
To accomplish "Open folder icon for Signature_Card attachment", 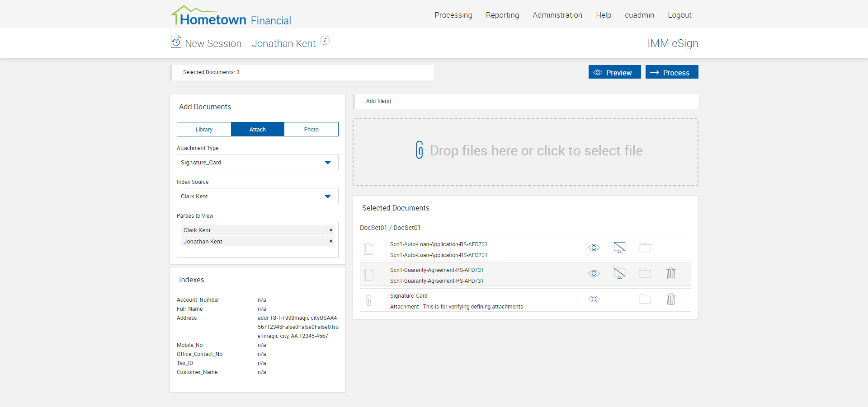I will [645, 299].
